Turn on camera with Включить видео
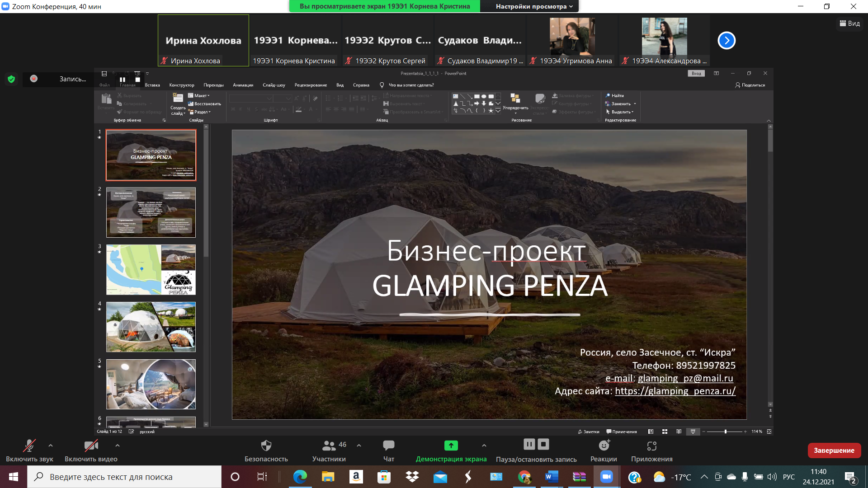The width and height of the screenshot is (868, 488). tap(91, 451)
